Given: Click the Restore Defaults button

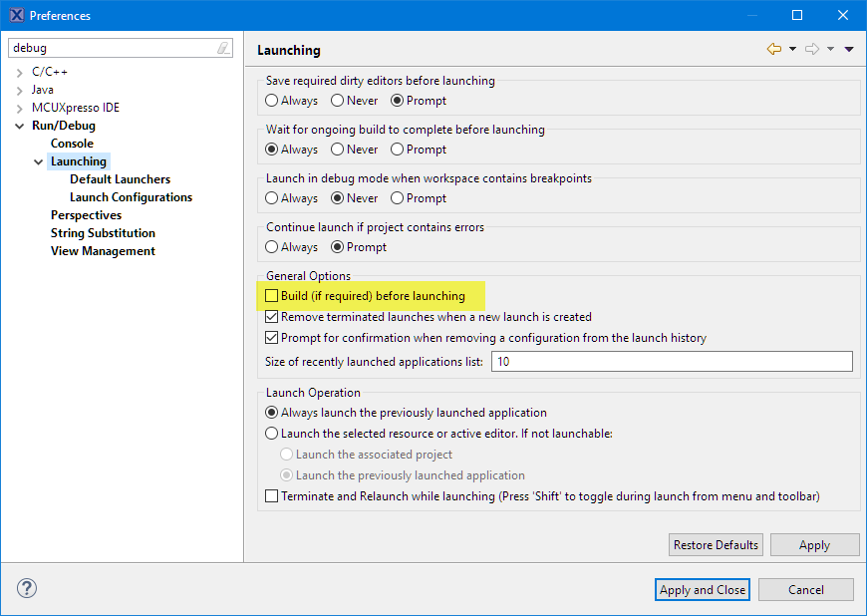Looking at the screenshot, I should pos(716,545).
